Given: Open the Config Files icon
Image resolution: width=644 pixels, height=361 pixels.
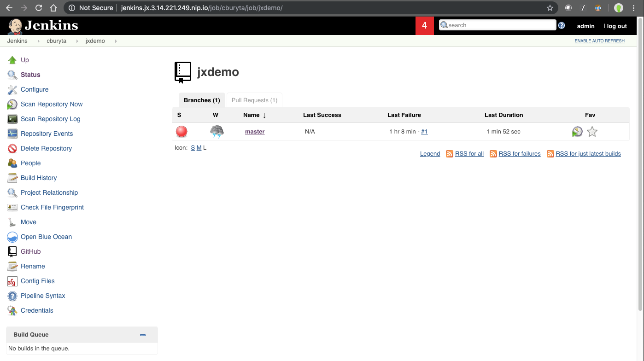Looking at the screenshot, I should pos(12,281).
